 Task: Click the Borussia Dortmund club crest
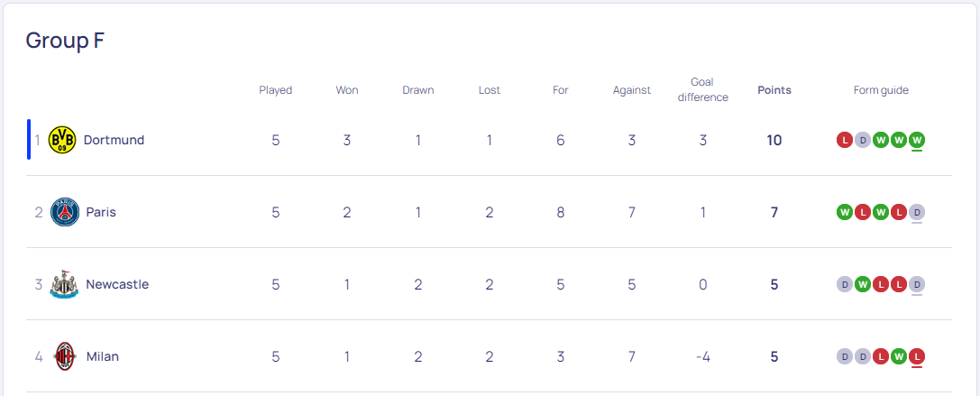(62, 140)
